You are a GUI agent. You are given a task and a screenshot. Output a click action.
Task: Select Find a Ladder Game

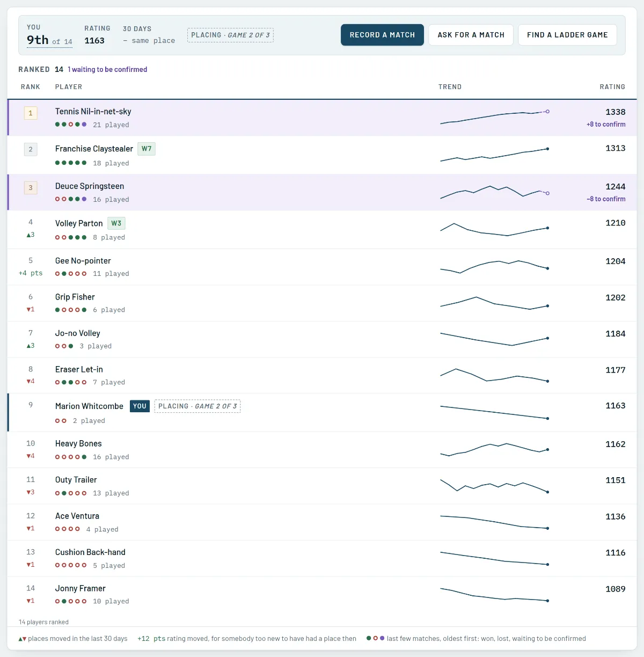(x=567, y=35)
